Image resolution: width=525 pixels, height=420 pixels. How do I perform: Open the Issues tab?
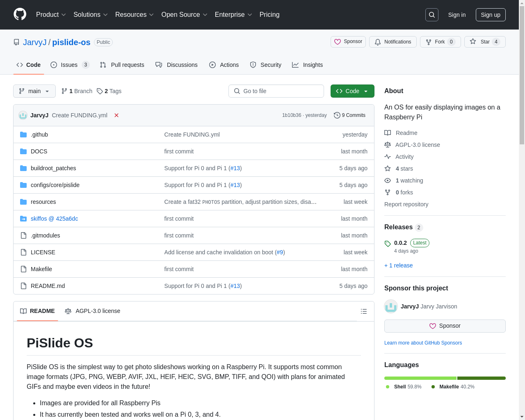click(70, 65)
